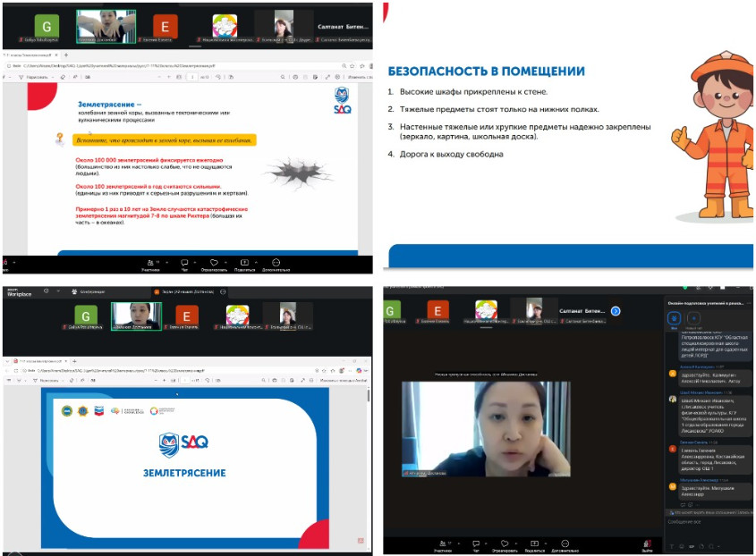The width and height of the screenshot is (756, 556).
Task: Click Поделиться share icon below the definition slide
Action: pos(244,264)
